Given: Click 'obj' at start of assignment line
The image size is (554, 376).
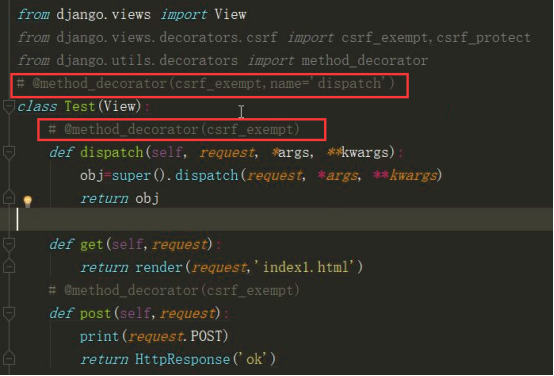Looking at the screenshot, I should click(x=92, y=176).
